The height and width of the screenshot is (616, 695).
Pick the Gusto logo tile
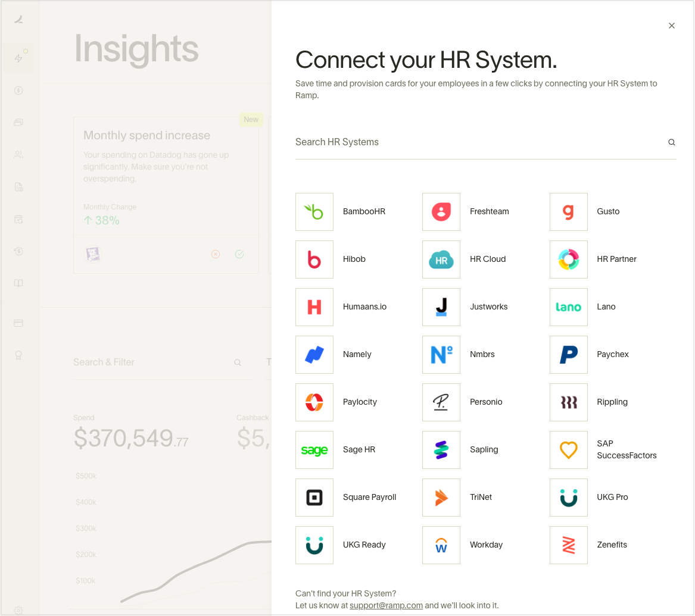click(x=568, y=212)
